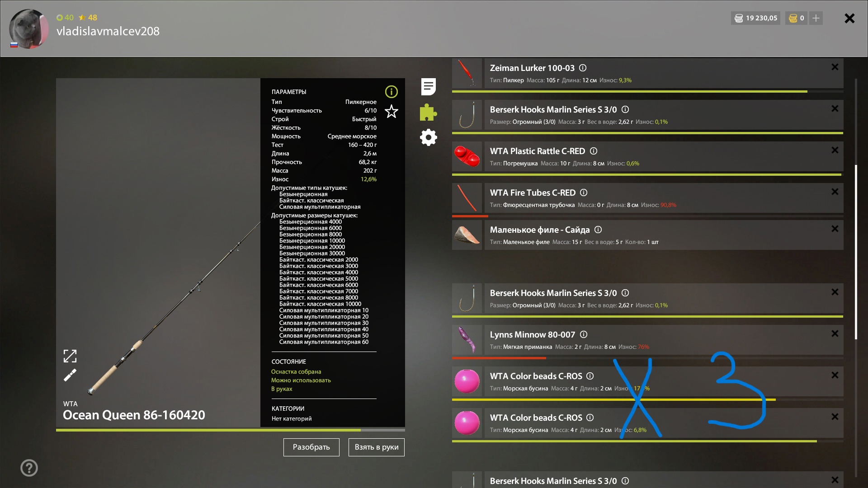Click WTA Fire Tubes red tube thumbnail
Image resolution: width=868 pixels, height=488 pixels.
tap(467, 198)
